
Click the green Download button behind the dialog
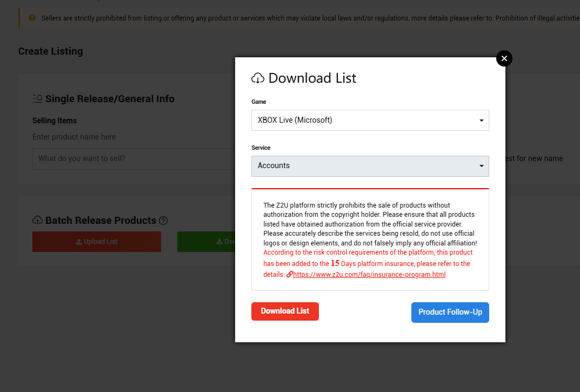tap(206, 242)
